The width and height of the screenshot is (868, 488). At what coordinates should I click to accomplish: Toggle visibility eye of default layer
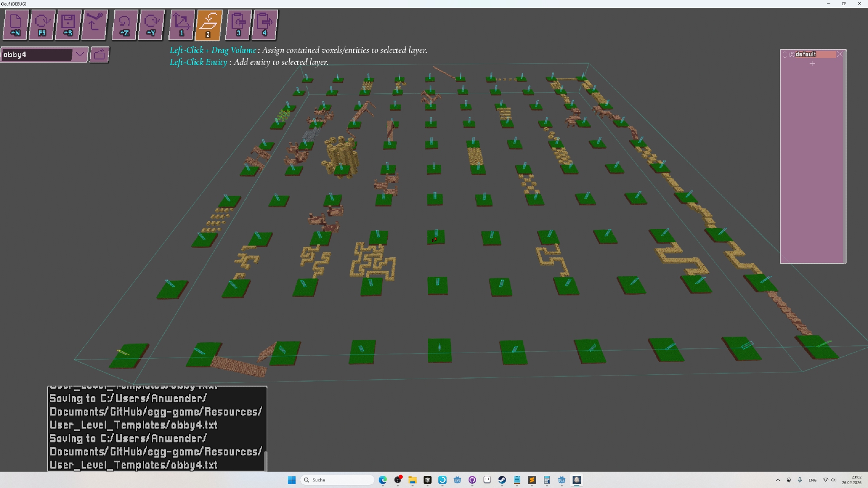point(792,55)
